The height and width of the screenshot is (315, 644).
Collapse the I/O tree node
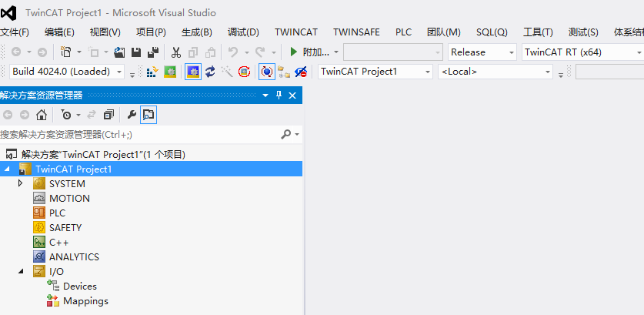[x=21, y=271]
